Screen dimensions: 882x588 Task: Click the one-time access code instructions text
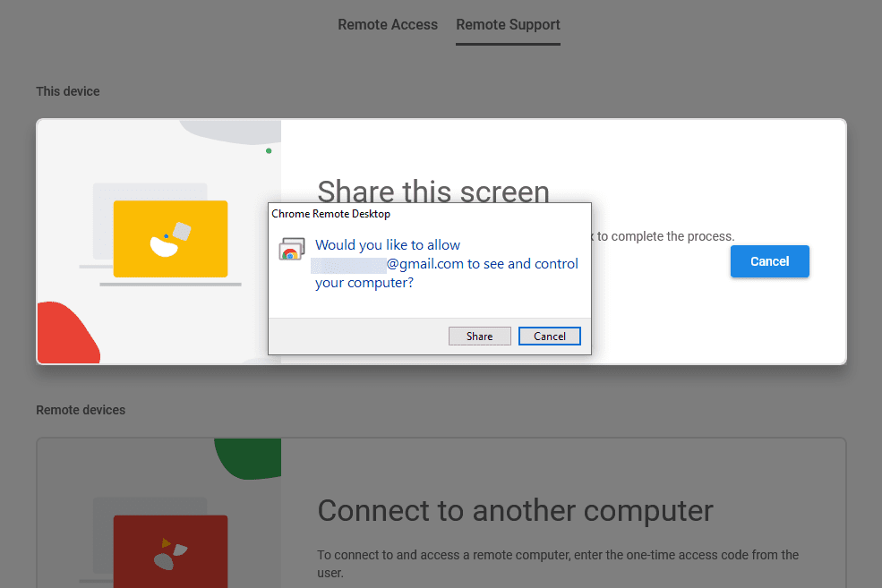pyautogui.click(x=558, y=563)
